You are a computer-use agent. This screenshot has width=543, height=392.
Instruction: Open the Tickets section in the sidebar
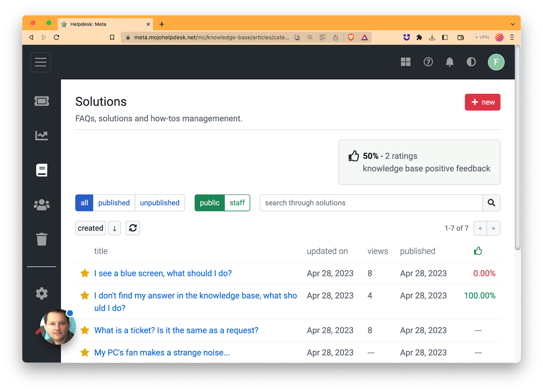(42, 101)
